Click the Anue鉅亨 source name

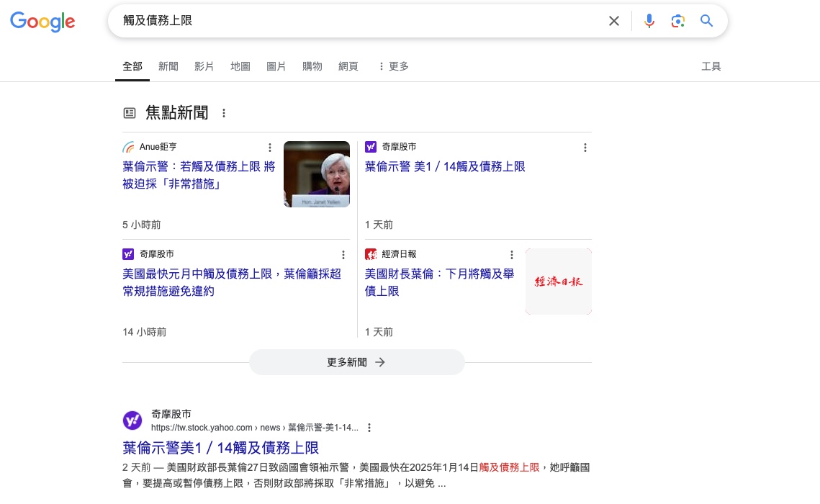coord(158,147)
